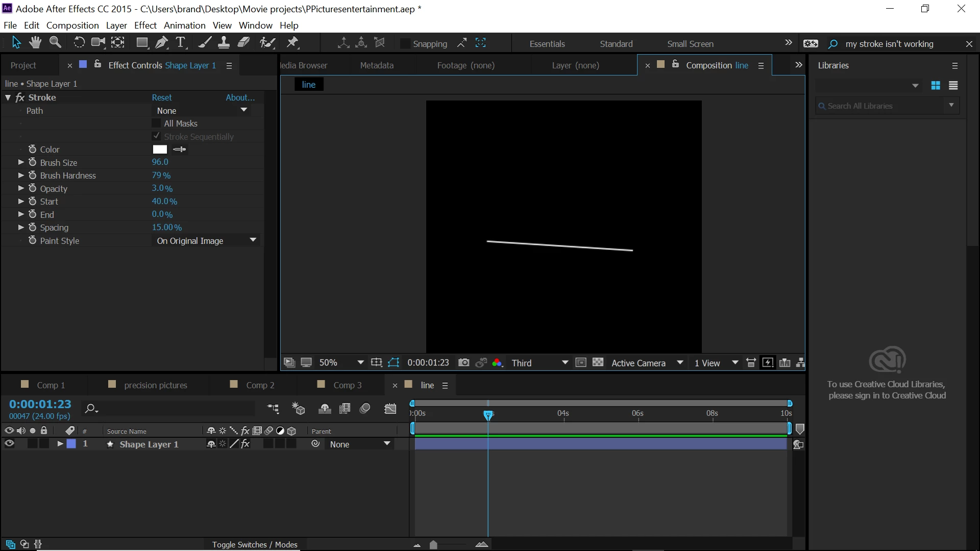Image resolution: width=980 pixels, height=551 pixels.
Task: Select the Hand tool
Action: (x=35, y=43)
